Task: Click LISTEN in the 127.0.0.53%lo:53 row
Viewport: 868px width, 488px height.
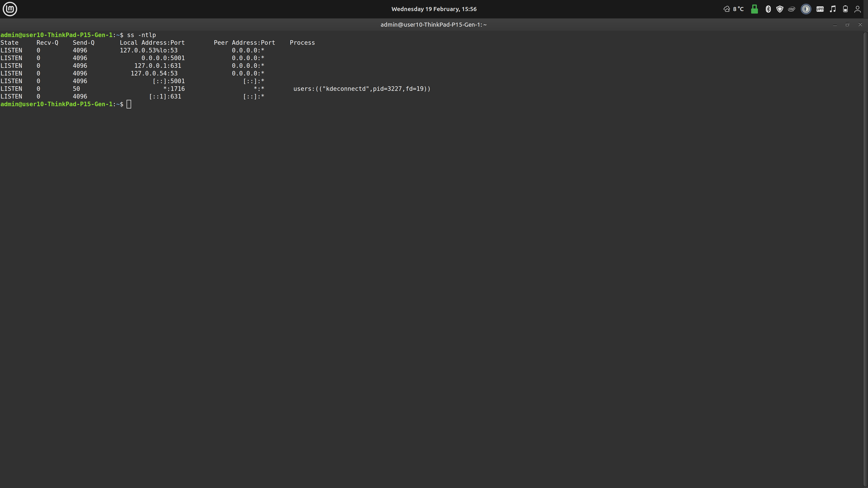Action: tap(11, 51)
